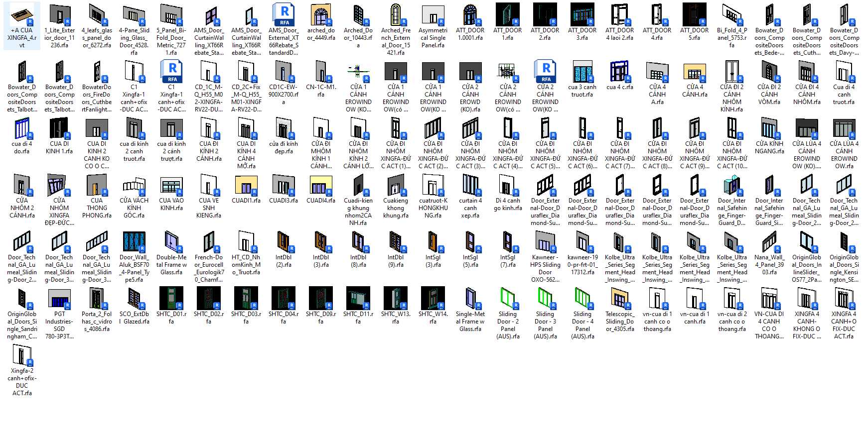Select the cua 3 canh truot.rfa icon

pos(582,71)
